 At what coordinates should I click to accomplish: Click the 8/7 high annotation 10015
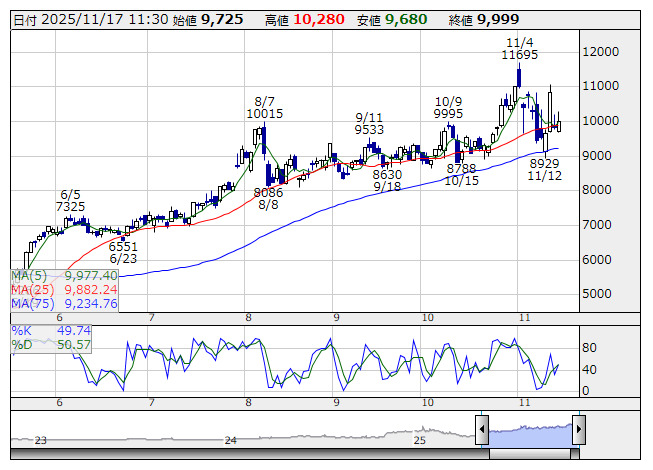point(265,114)
